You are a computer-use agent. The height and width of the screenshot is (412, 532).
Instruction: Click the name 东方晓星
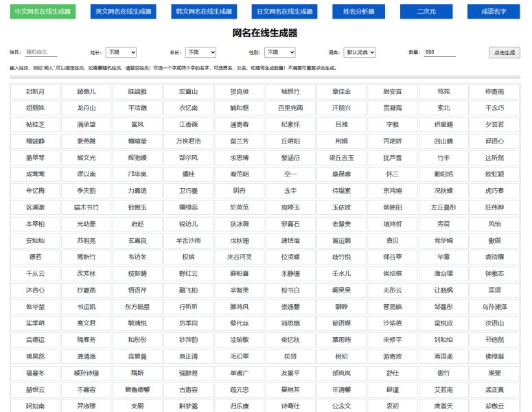click(x=137, y=307)
